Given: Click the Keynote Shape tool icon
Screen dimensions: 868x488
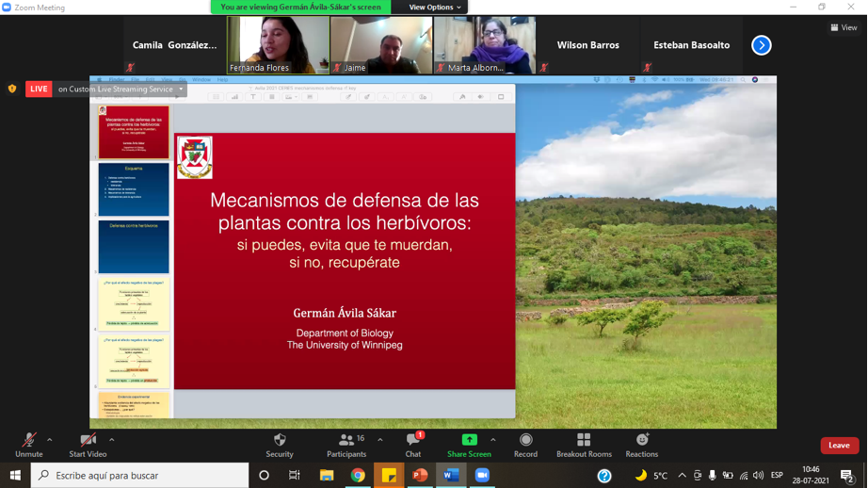Looking at the screenshot, I should [272, 96].
